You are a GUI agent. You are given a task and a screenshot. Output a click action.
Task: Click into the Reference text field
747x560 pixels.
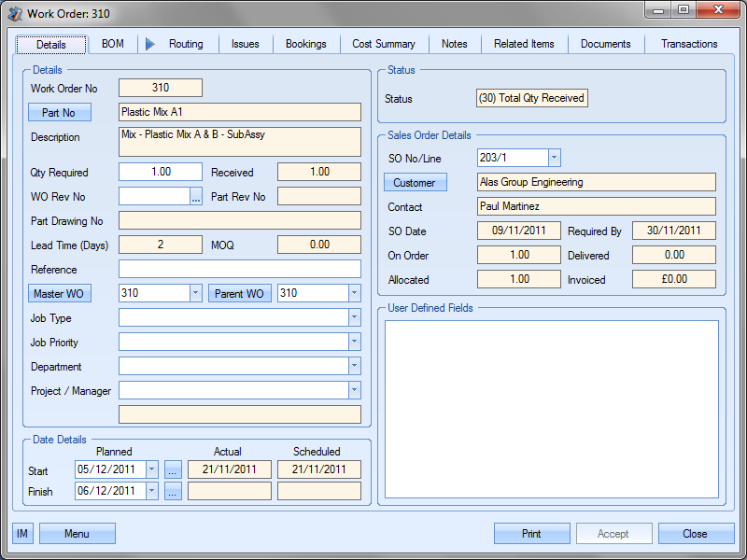[x=240, y=269]
